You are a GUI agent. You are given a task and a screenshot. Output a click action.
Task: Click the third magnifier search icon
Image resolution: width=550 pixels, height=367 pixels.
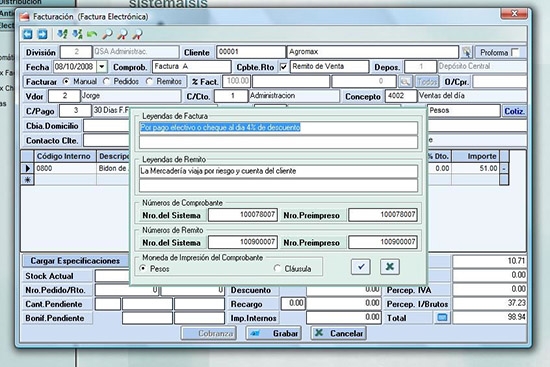tap(137, 34)
